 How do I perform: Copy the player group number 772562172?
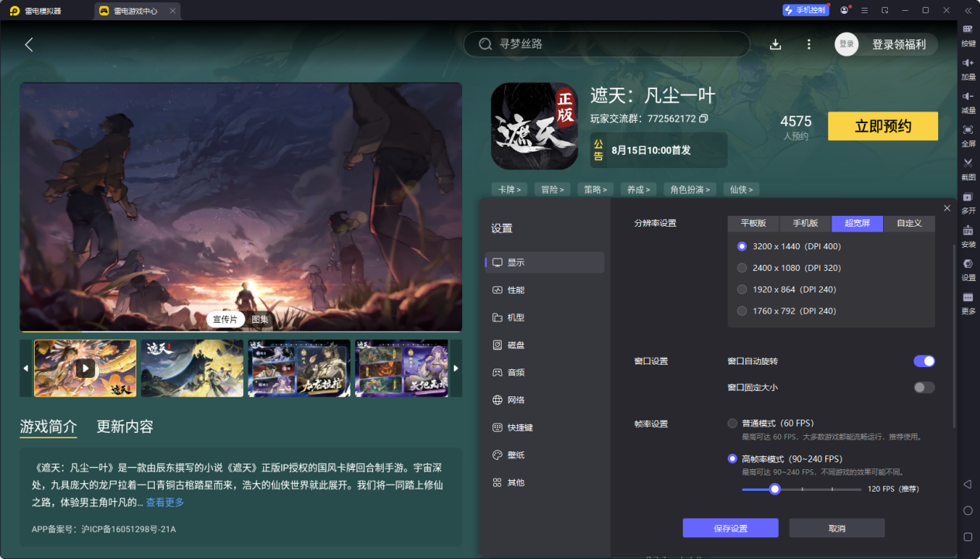click(703, 119)
